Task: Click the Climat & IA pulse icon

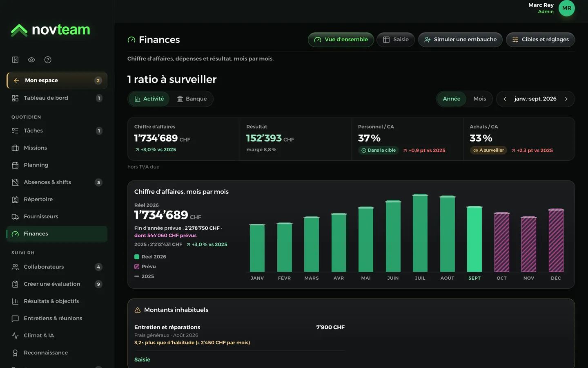Action: 15,336
